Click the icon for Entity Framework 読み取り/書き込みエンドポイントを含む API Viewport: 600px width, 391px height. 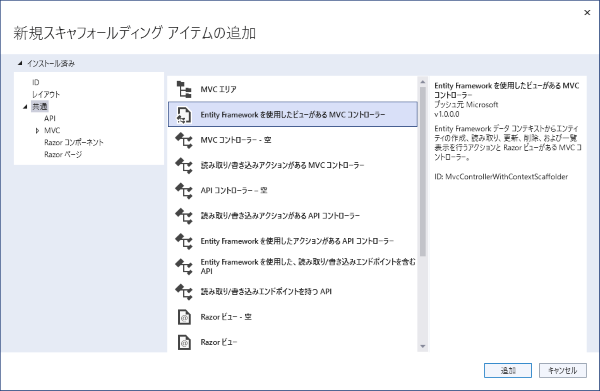click(x=184, y=266)
